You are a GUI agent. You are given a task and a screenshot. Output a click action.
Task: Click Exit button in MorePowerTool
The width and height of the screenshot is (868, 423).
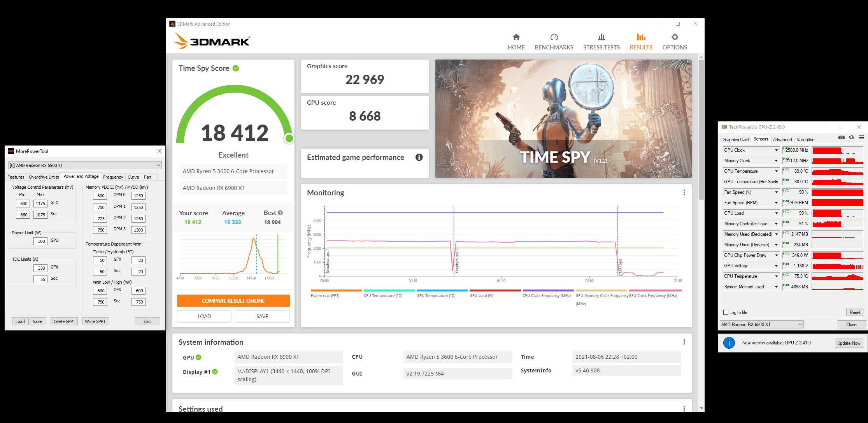[147, 321]
